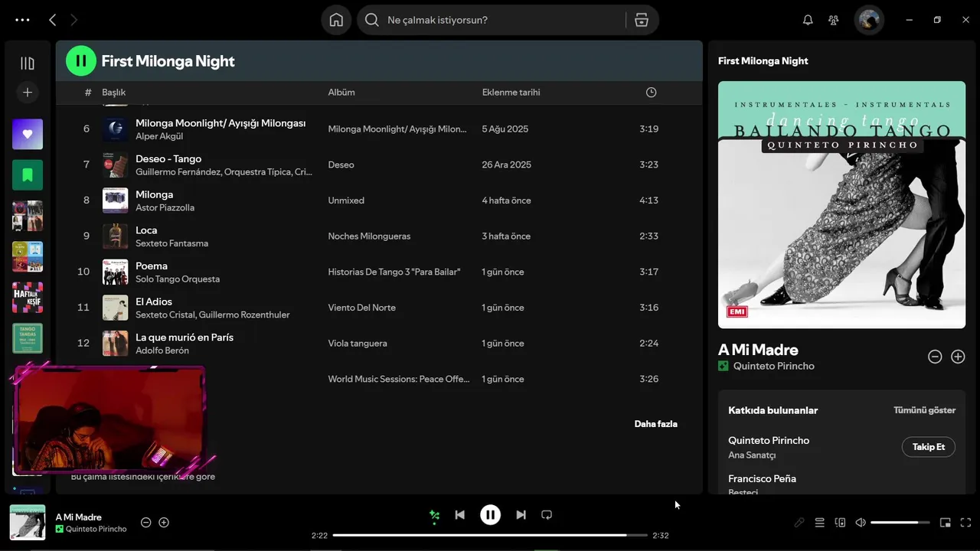Toggle Smart Shuffle
This screenshot has height=551, width=980.
[434, 515]
